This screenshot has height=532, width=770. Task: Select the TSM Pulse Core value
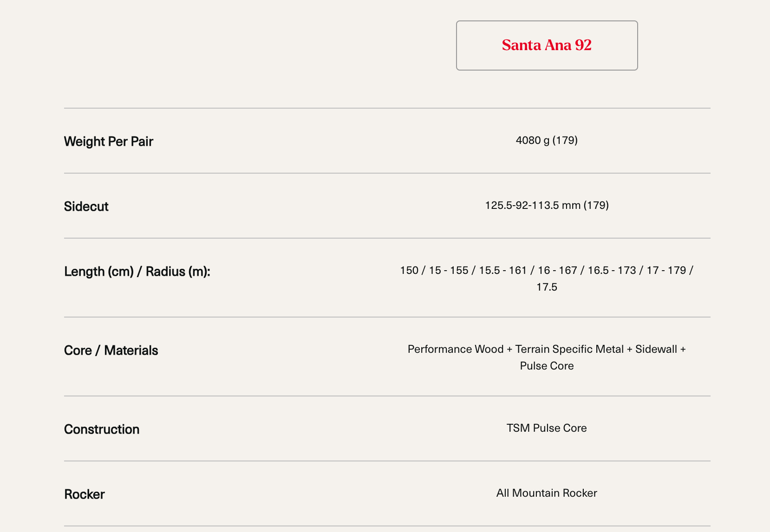click(547, 428)
